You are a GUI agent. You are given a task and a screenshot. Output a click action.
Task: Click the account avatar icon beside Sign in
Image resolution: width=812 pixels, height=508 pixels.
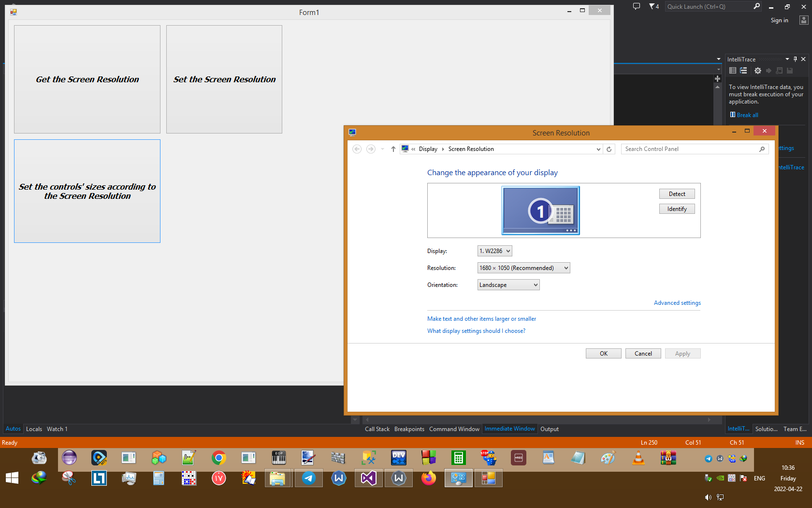(x=804, y=20)
